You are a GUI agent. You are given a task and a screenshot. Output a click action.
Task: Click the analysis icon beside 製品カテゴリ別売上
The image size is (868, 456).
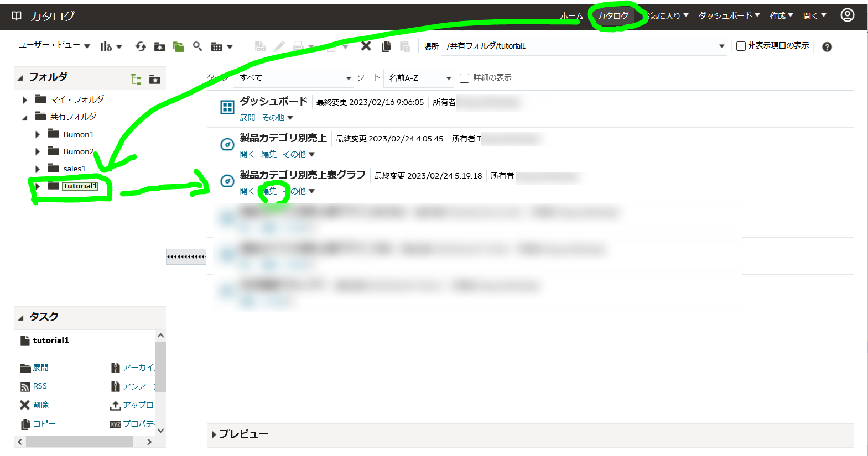227,144
